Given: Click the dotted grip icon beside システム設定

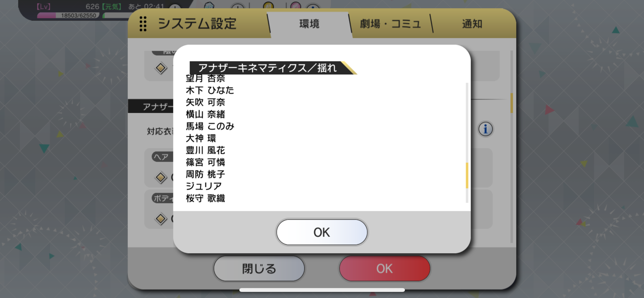Looking at the screenshot, I should click(x=143, y=24).
